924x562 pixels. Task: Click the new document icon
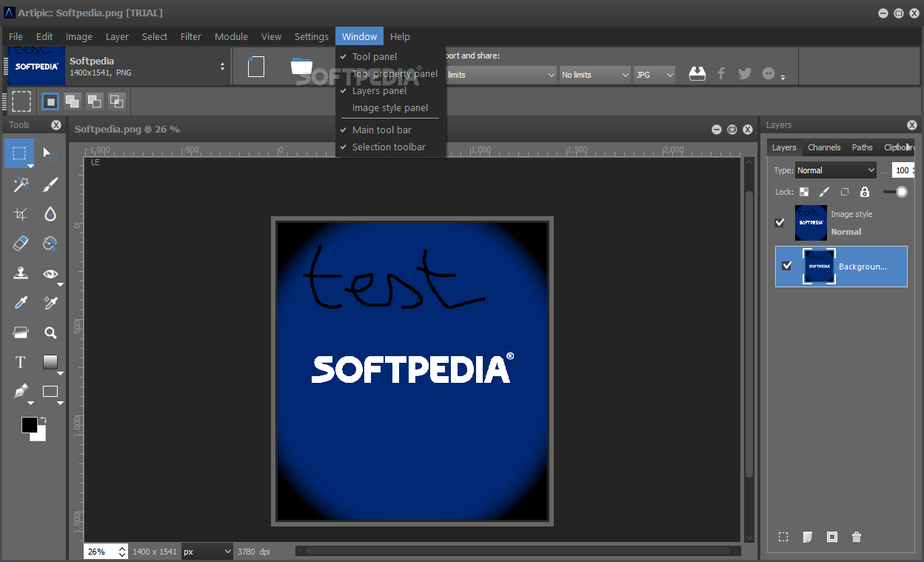pyautogui.click(x=256, y=67)
